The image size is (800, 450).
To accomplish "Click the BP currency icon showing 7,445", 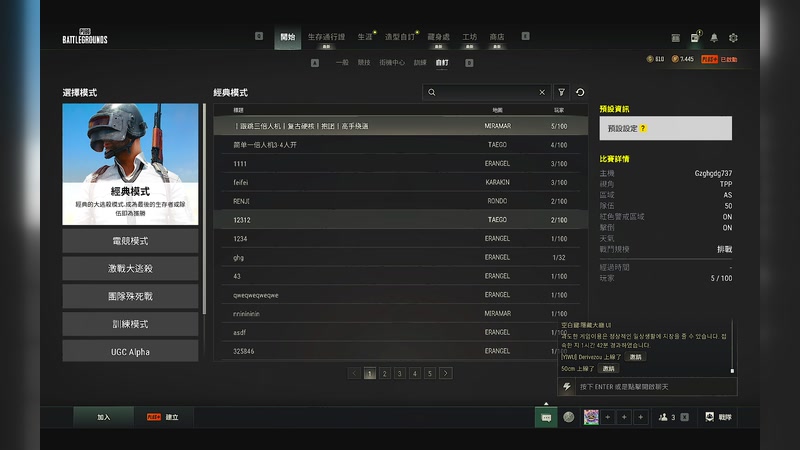I will (x=675, y=59).
